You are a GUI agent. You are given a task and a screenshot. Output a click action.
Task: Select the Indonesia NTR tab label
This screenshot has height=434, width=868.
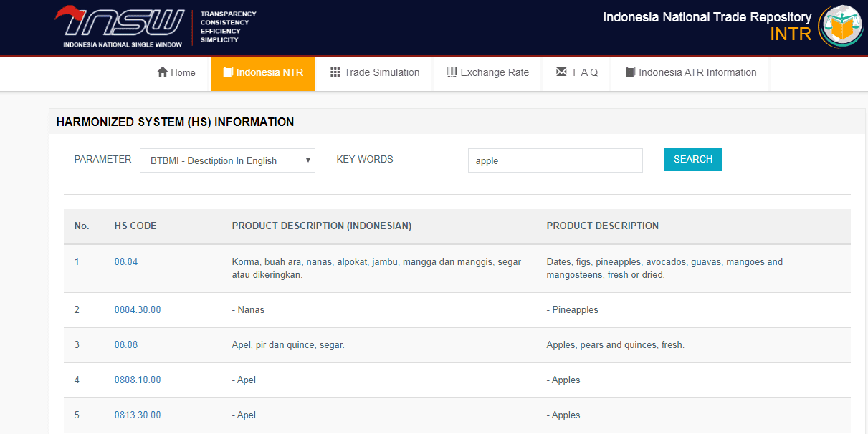tap(270, 72)
